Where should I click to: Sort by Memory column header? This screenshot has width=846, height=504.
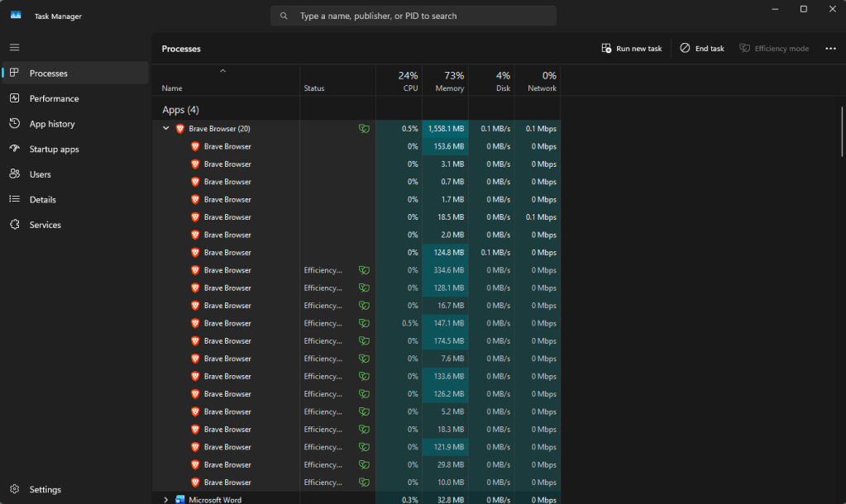click(445, 81)
